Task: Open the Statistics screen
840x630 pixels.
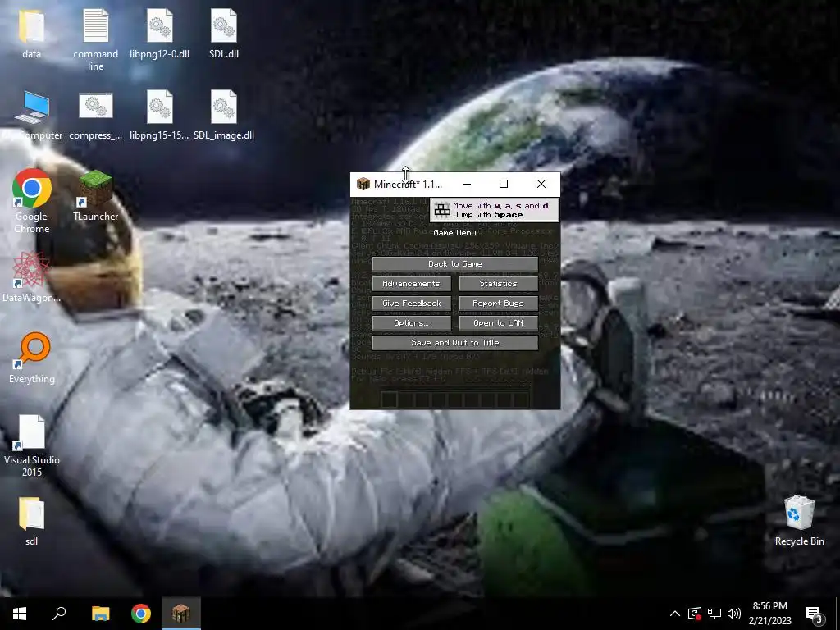Action: point(498,283)
